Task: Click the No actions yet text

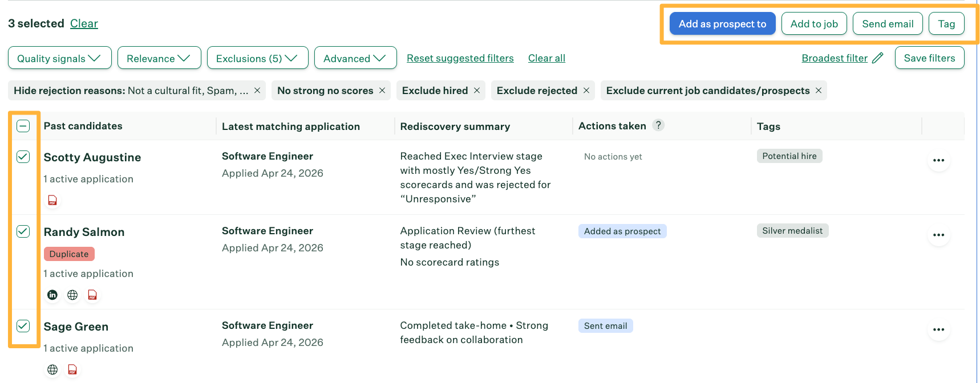Action: pyautogui.click(x=613, y=157)
